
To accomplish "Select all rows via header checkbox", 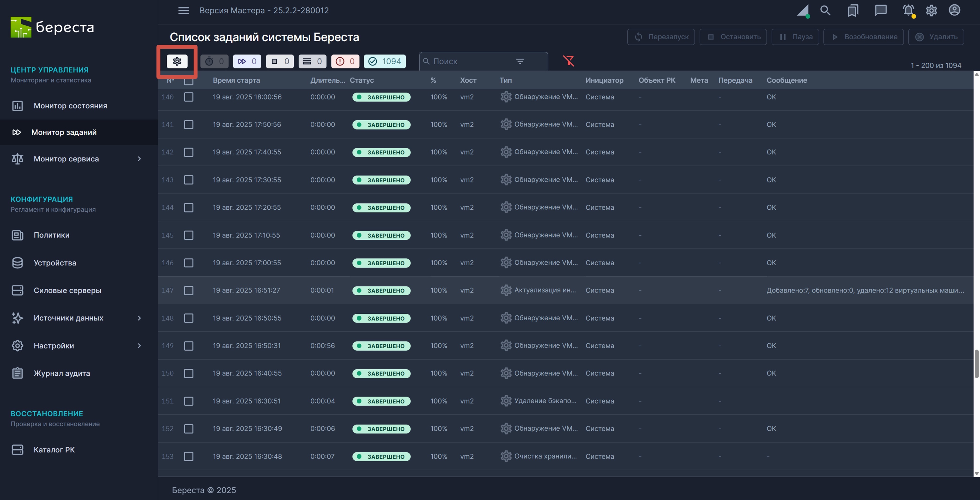I will pos(189,81).
